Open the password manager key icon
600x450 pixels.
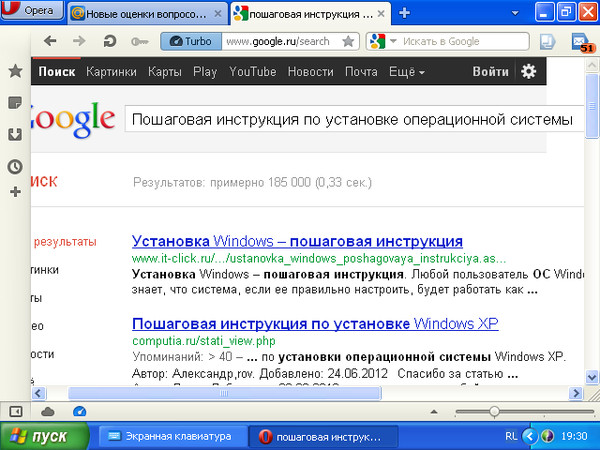pyautogui.click(x=139, y=41)
